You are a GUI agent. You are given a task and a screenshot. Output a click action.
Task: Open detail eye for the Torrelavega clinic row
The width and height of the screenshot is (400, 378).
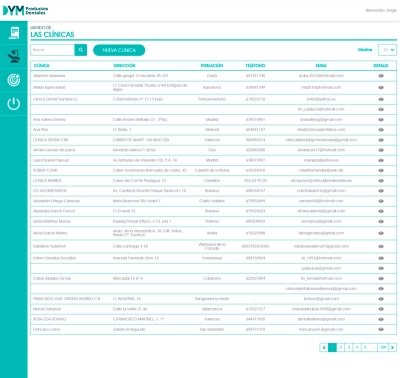381,258
